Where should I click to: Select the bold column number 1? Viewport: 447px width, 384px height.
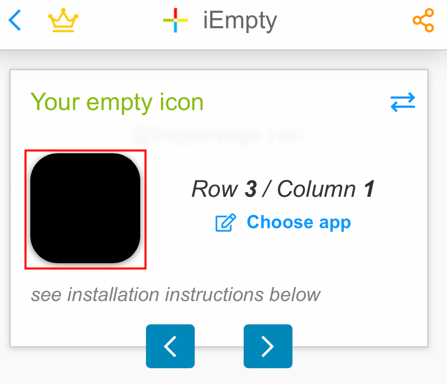tap(369, 189)
